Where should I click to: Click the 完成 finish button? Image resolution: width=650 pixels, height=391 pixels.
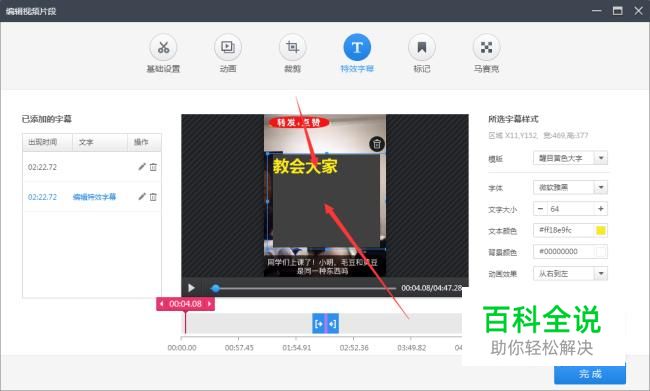click(x=590, y=374)
